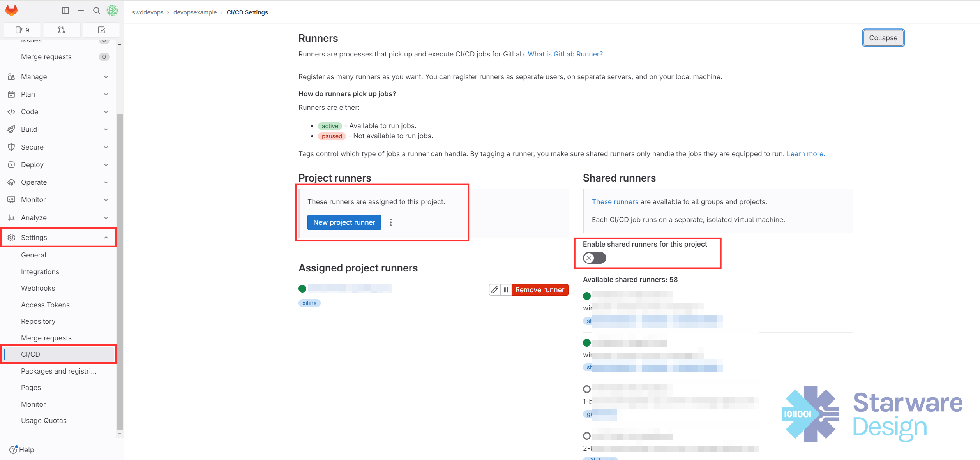Open the search magnifier icon
This screenshot has width=980, height=460.
coord(97,11)
